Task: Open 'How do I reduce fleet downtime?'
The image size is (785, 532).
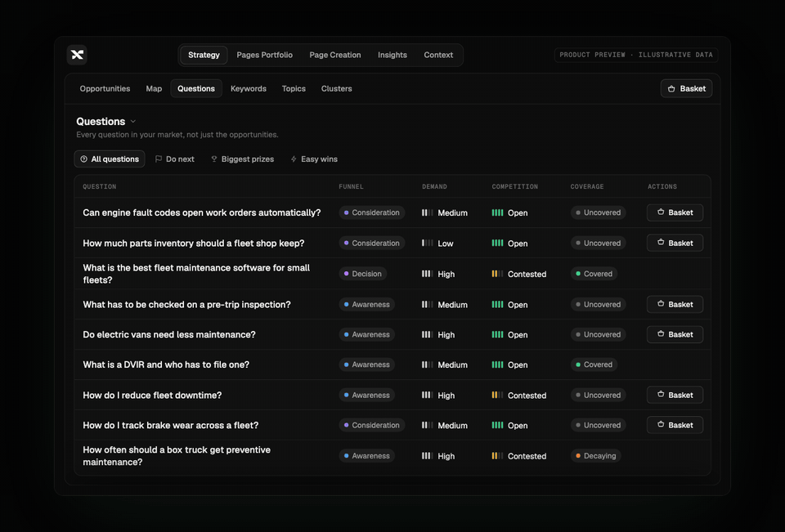Action: coord(152,396)
